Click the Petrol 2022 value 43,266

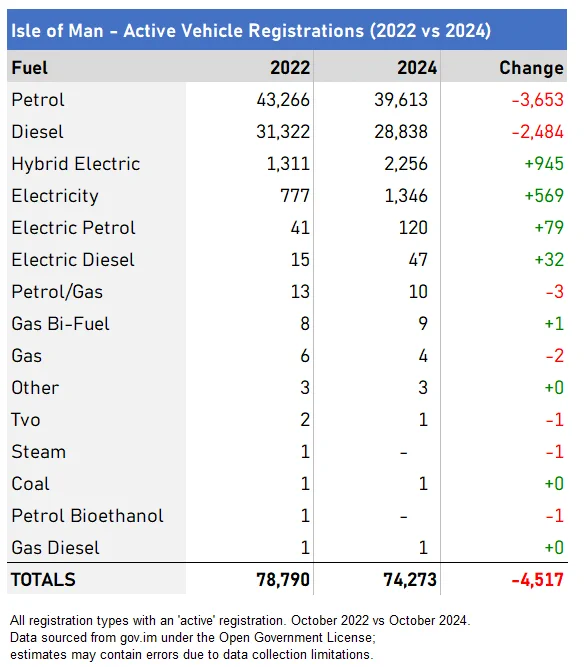(x=283, y=100)
